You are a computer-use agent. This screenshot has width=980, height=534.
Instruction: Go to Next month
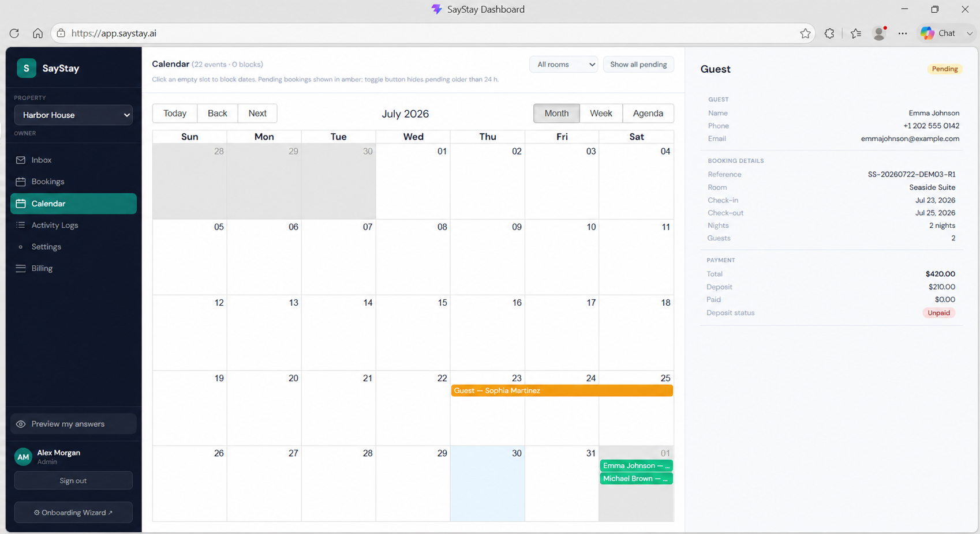(257, 114)
